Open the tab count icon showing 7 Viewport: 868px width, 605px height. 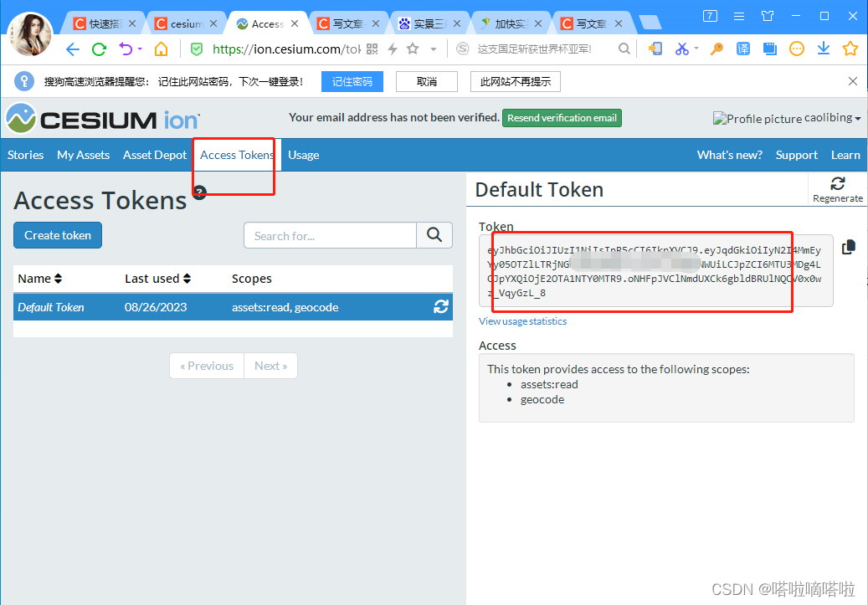710,16
